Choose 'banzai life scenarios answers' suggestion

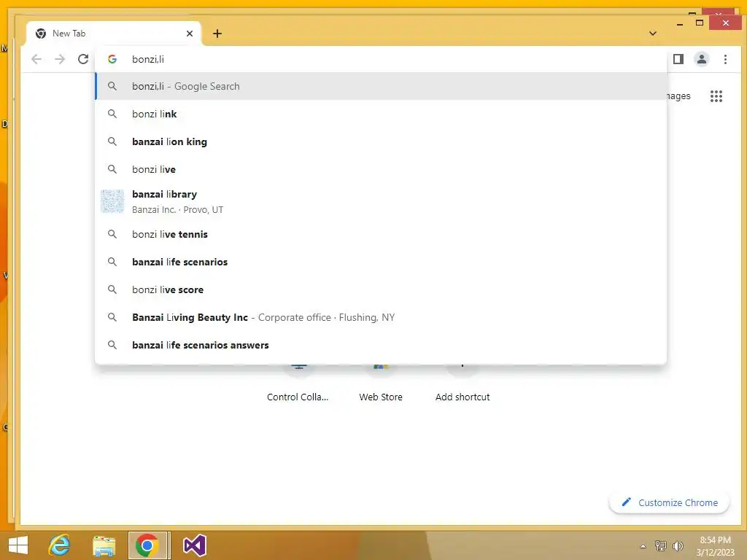pyautogui.click(x=381, y=345)
